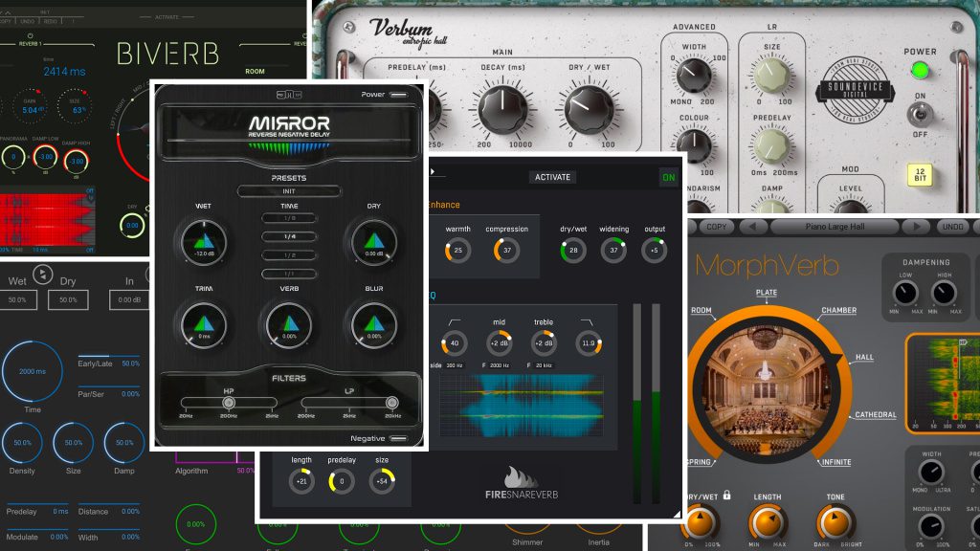This screenshot has height=551, width=980.
Task: Select INFINITE reverb type in MorphVerb
Action: coord(836,462)
